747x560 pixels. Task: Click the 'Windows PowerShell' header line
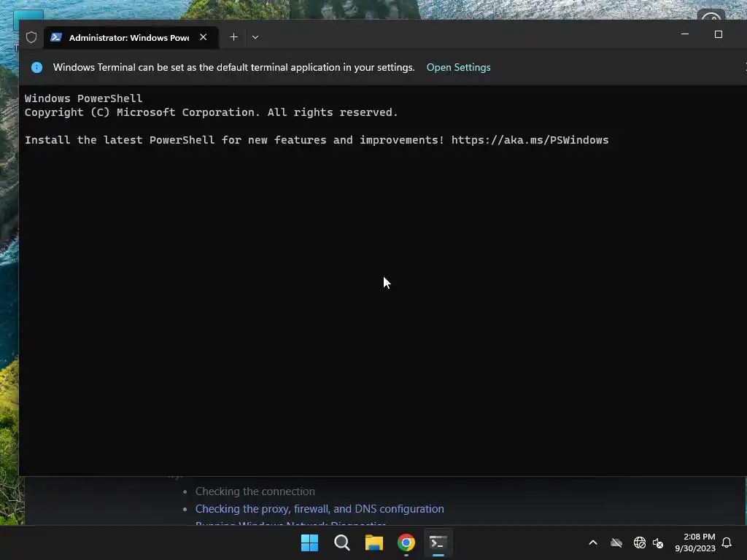click(83, 98)
